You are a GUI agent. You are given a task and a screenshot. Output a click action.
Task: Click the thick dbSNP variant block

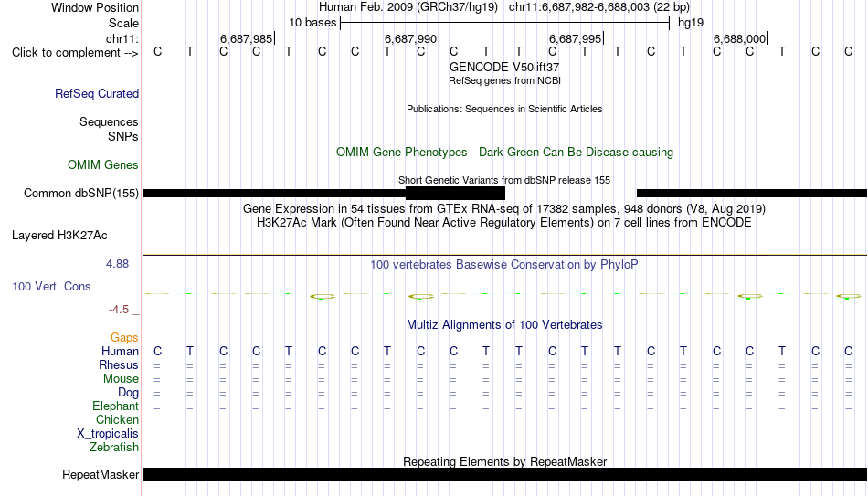455,194
